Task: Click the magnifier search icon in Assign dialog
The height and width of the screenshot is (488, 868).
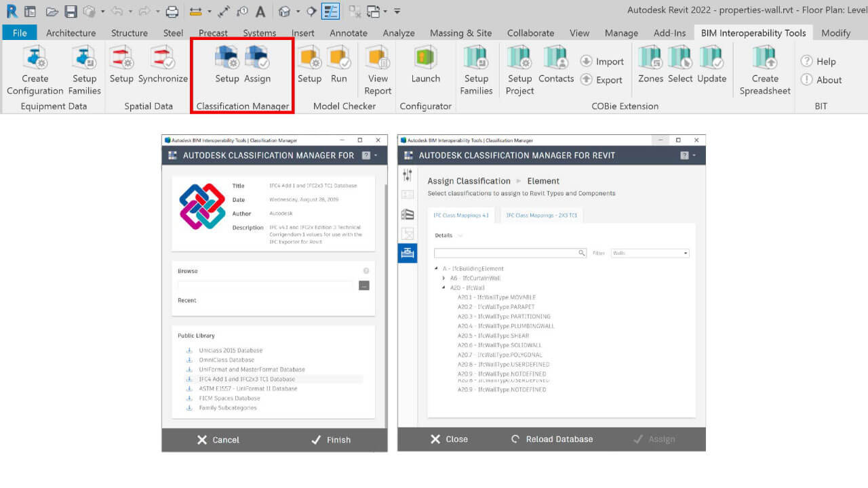Action: pos(582,253)
